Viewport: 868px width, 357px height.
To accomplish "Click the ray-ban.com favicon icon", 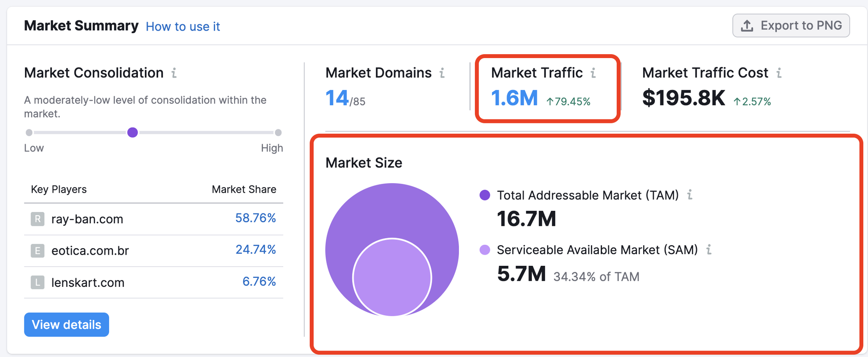I will coord(37,219).
